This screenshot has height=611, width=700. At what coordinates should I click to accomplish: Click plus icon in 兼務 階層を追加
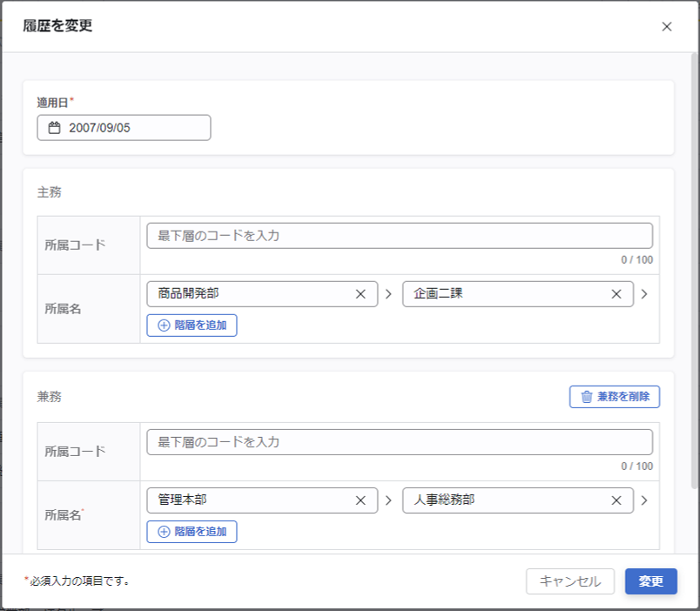pyautogui.click(x=164, y=532)
